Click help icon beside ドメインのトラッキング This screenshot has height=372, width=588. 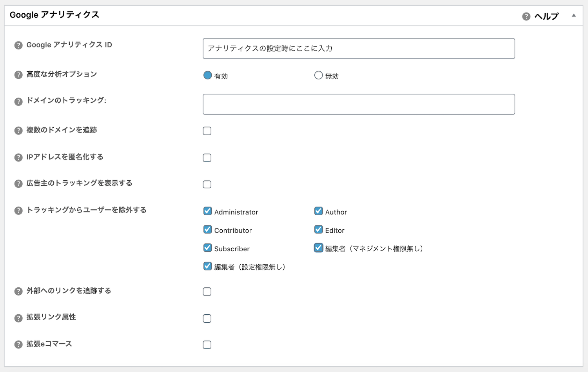tap(18, 102)
